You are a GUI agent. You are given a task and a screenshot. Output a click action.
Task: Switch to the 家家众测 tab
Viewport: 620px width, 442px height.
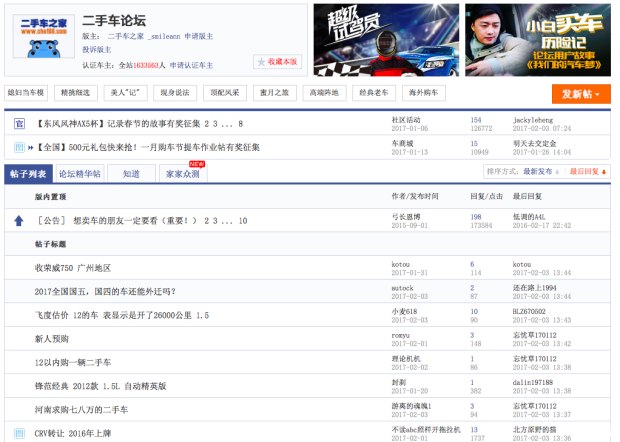point(183,174)
